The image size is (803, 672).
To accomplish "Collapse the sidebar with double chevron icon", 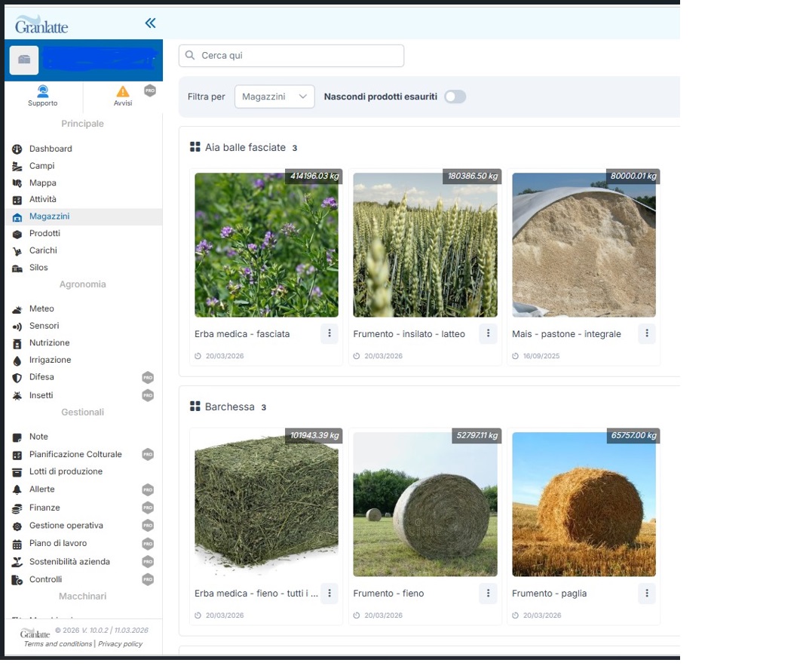I will tap(150, 23).
